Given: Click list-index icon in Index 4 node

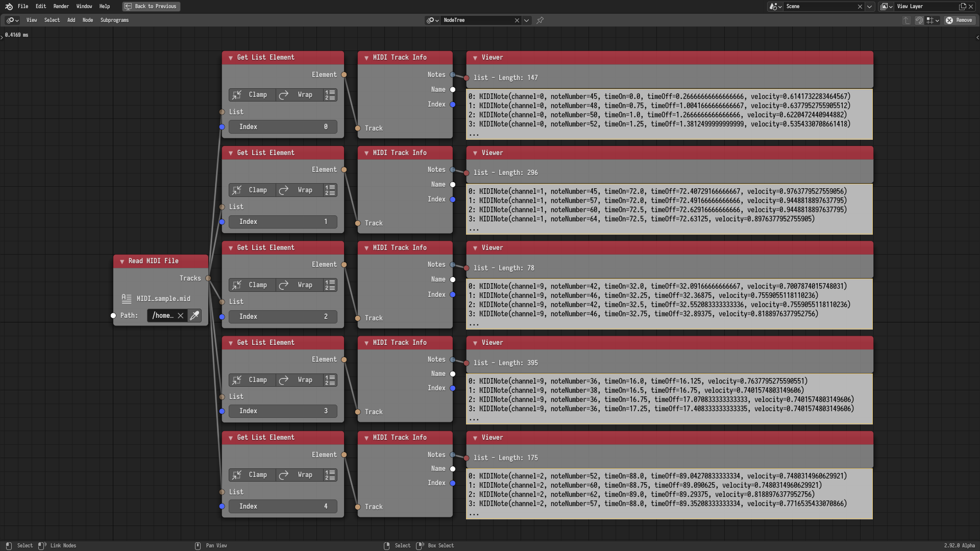Looking at the screenshot, I should point(330,475).
